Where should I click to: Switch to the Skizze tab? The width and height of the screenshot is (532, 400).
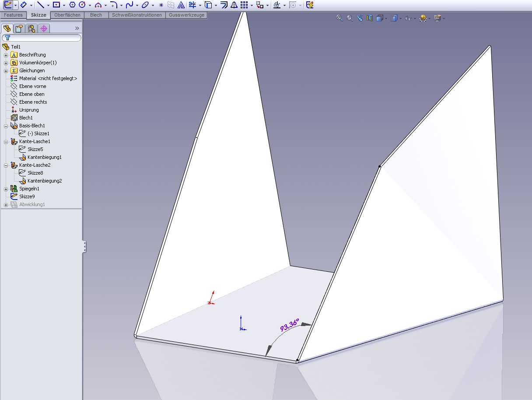point(38,15)
